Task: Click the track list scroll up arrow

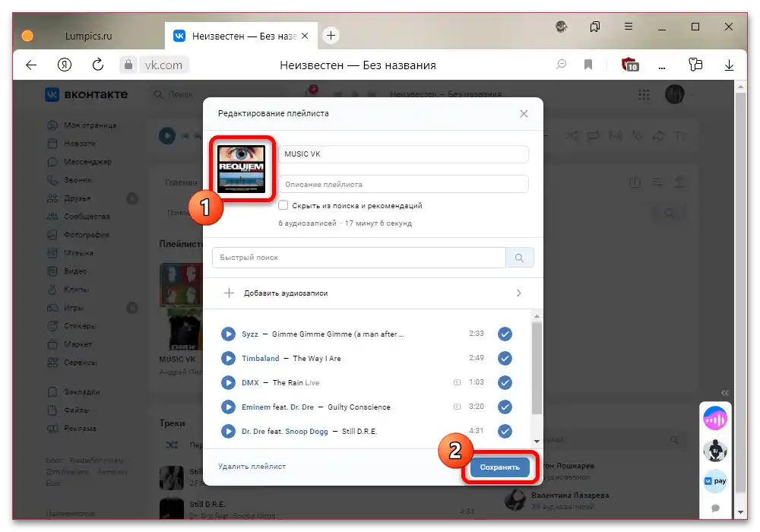Action: coord(537,316)
